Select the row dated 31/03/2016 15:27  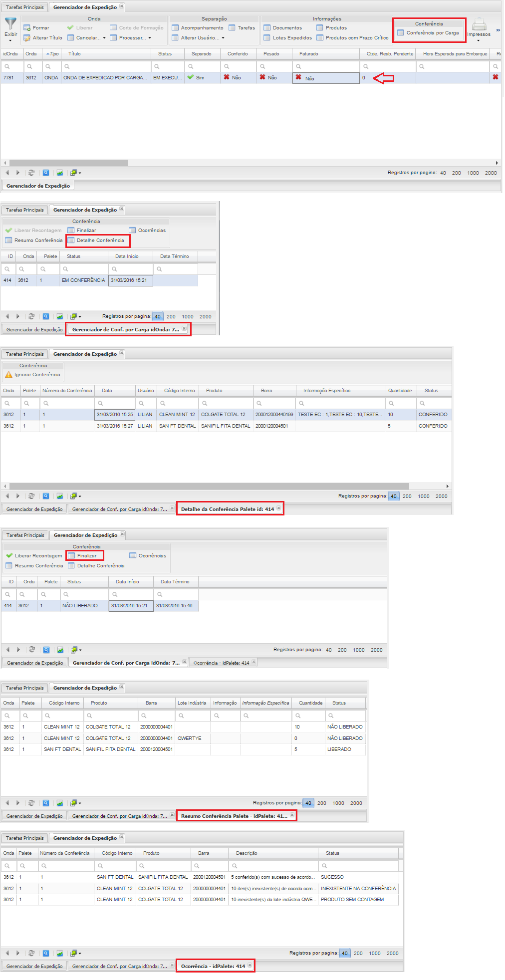226,426
